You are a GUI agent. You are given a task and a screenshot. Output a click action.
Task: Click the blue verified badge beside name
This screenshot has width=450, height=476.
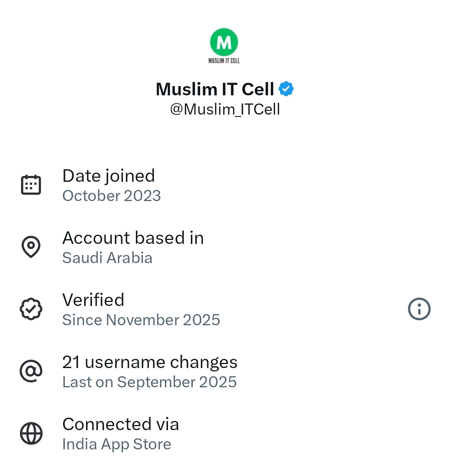[286, 89]
